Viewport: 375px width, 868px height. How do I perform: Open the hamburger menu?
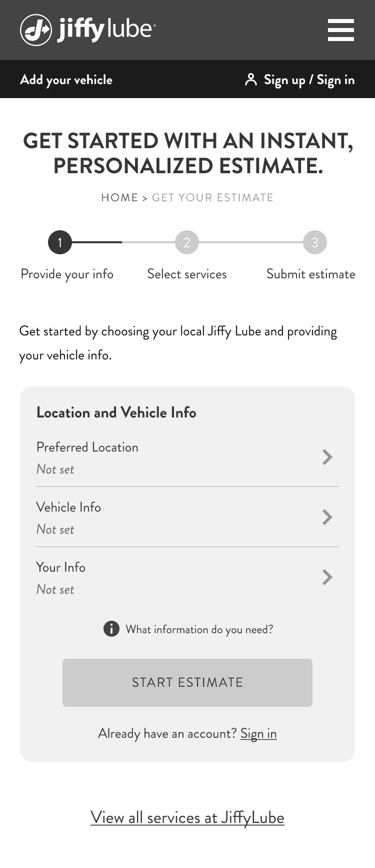pos(341,30)
